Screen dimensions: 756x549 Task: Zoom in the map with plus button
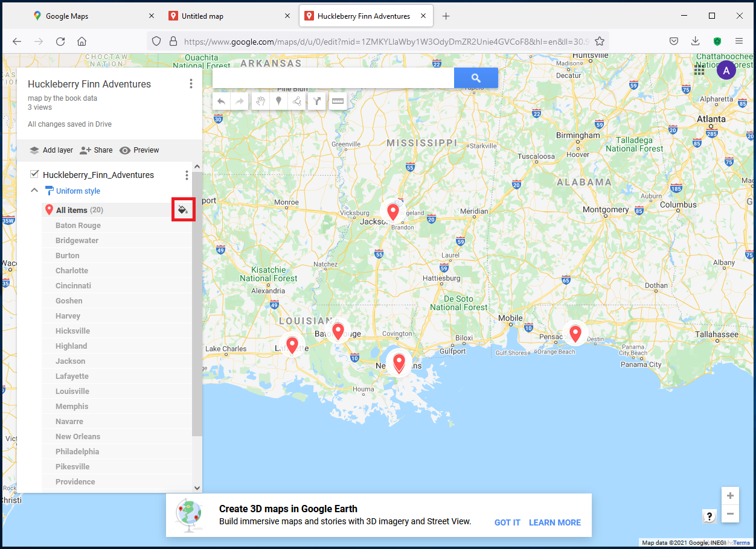(730, 496)
